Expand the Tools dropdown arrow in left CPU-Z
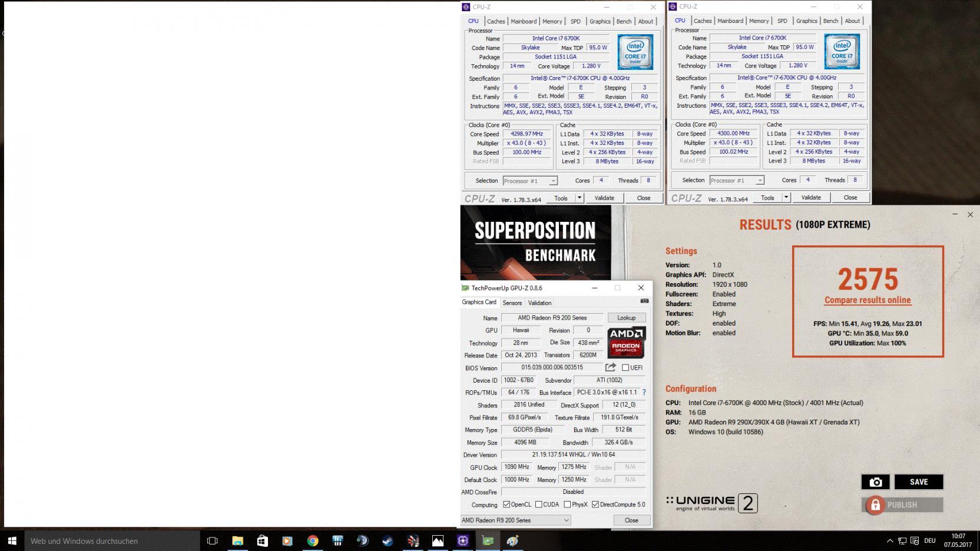Image resolution: width=980 pixels, height=551 pixels. 580,198
